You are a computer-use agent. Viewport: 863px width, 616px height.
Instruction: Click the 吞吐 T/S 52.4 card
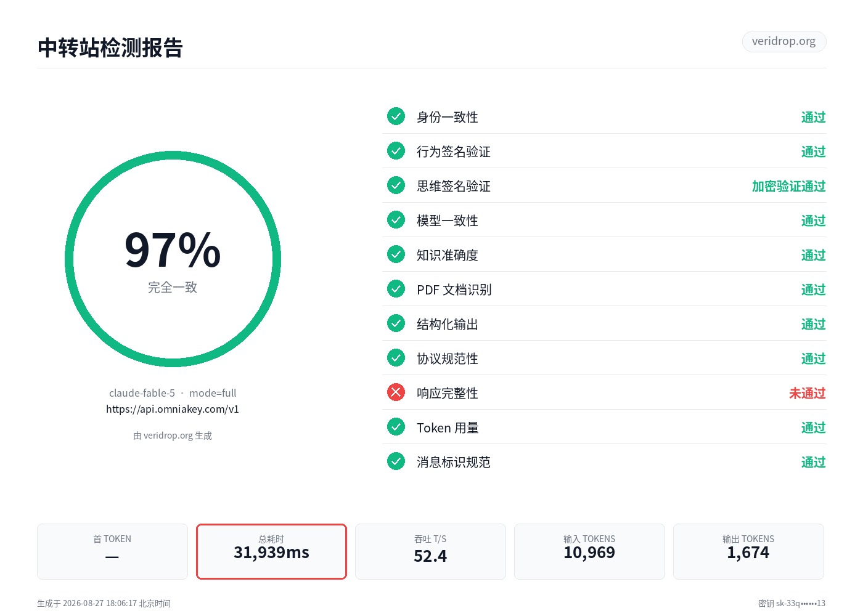coord(430,551)
